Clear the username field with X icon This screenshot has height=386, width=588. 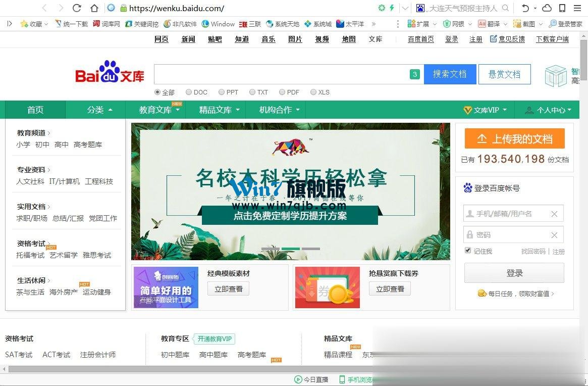554,214
